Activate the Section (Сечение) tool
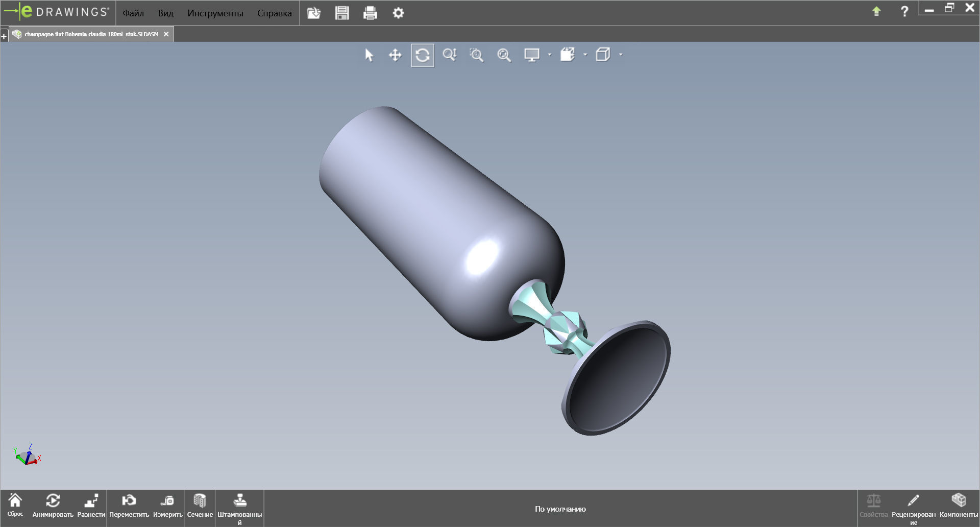The image size is (980, 527). (x=200, y=506)
